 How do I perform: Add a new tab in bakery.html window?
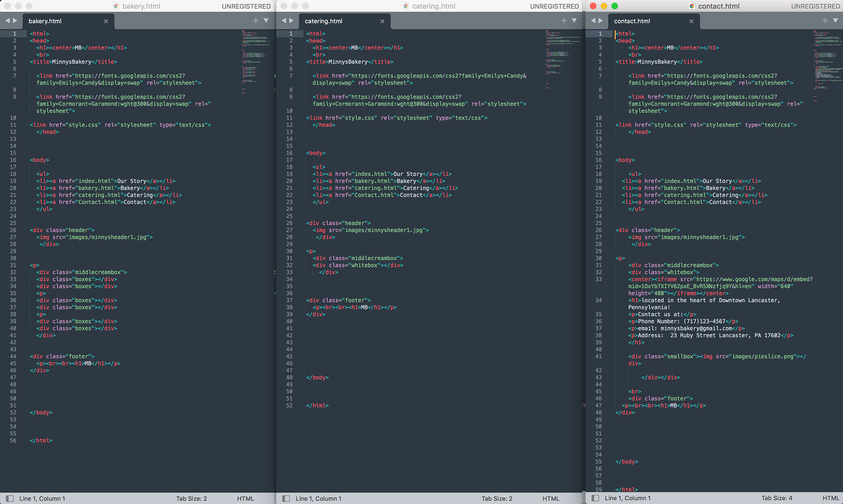[x=256, y=21]
